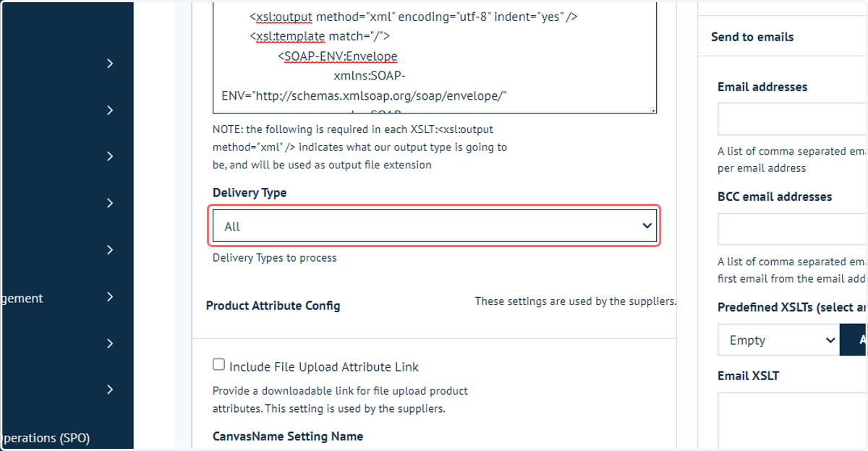Click the chevron just below the "gement" item

pos(110,343)
